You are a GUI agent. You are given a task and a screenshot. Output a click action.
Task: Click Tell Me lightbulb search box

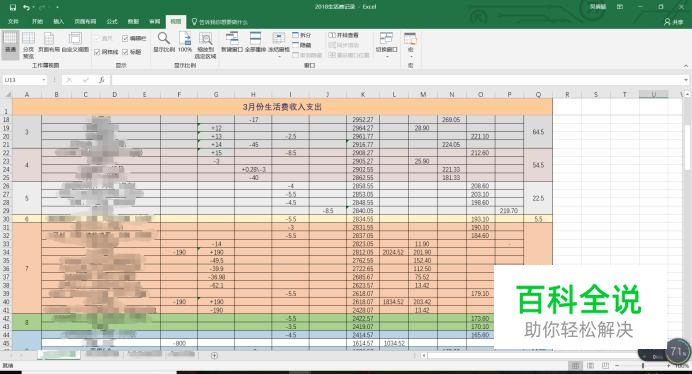click(x=220, y=22)
